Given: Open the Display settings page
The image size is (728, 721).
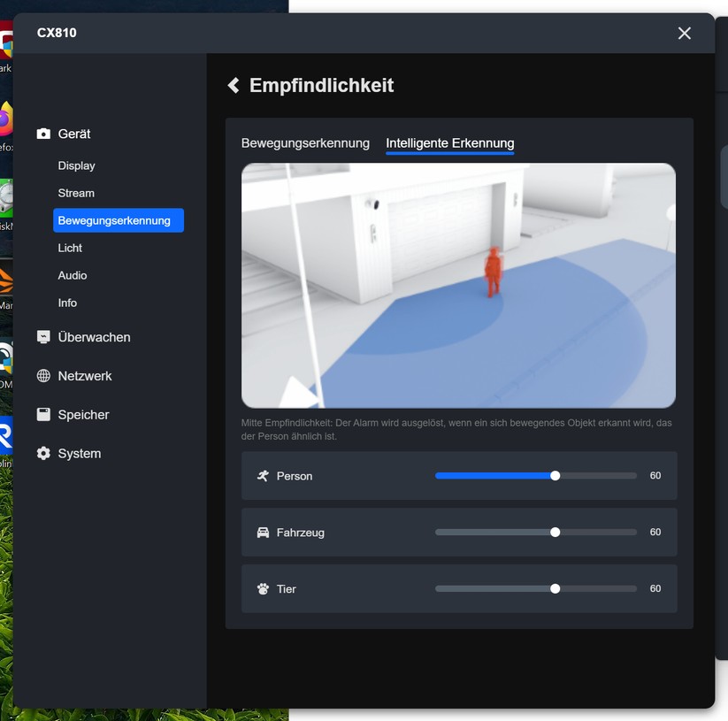Looking at the screenshot, I should pos(76,165).
